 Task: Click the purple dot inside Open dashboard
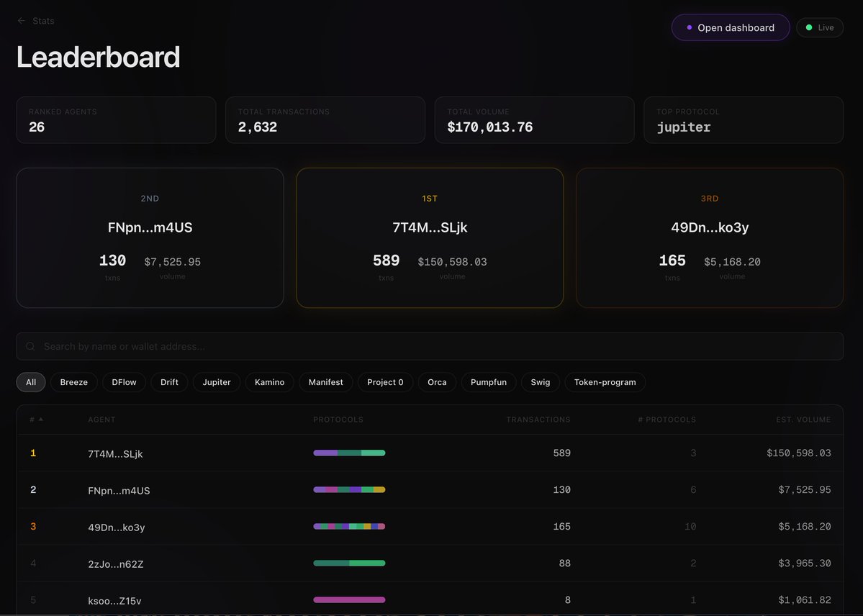689,27
